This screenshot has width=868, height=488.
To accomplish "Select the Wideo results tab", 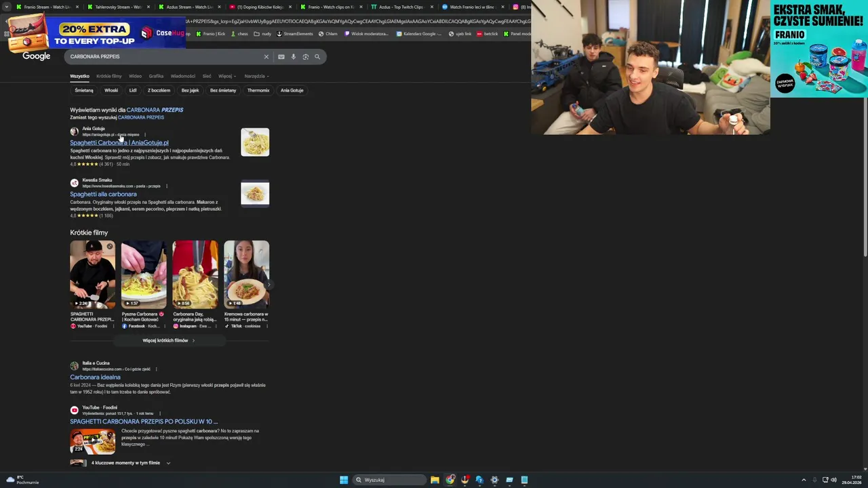I will tap(135, 76).
